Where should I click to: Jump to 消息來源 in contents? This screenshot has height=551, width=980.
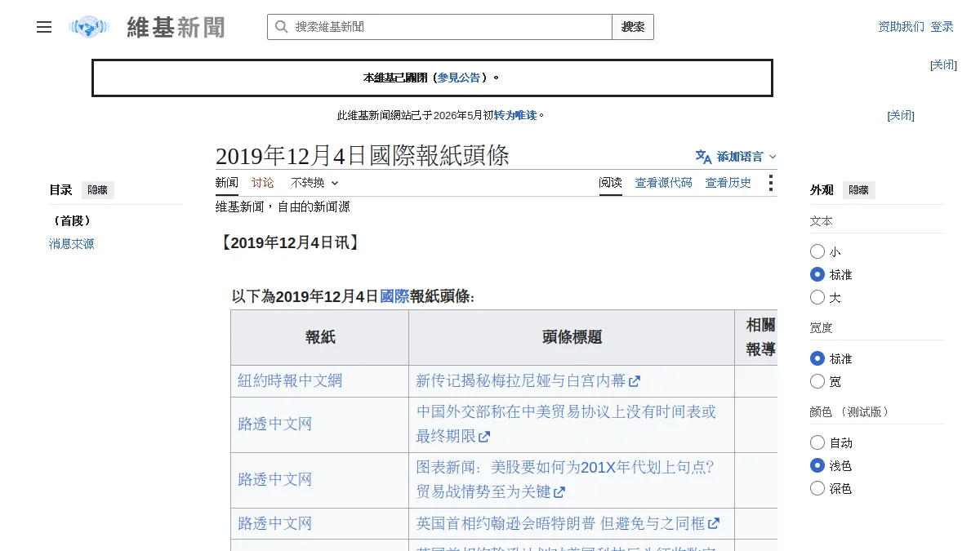click(72, 243)
